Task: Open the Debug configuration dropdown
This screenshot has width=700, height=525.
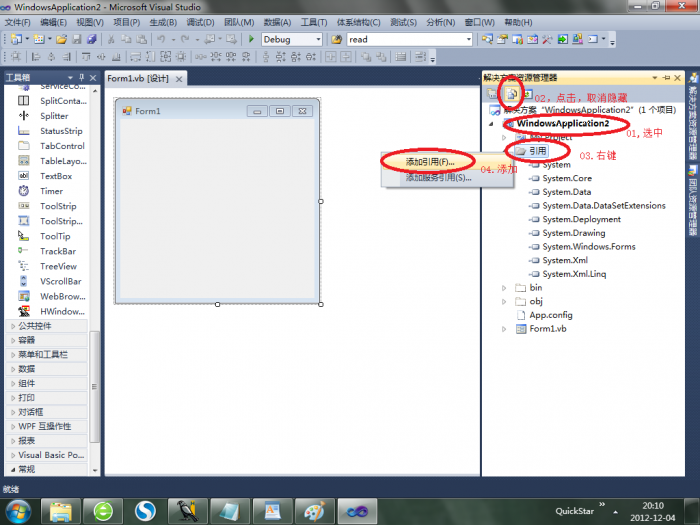Action: pos(318,39)
